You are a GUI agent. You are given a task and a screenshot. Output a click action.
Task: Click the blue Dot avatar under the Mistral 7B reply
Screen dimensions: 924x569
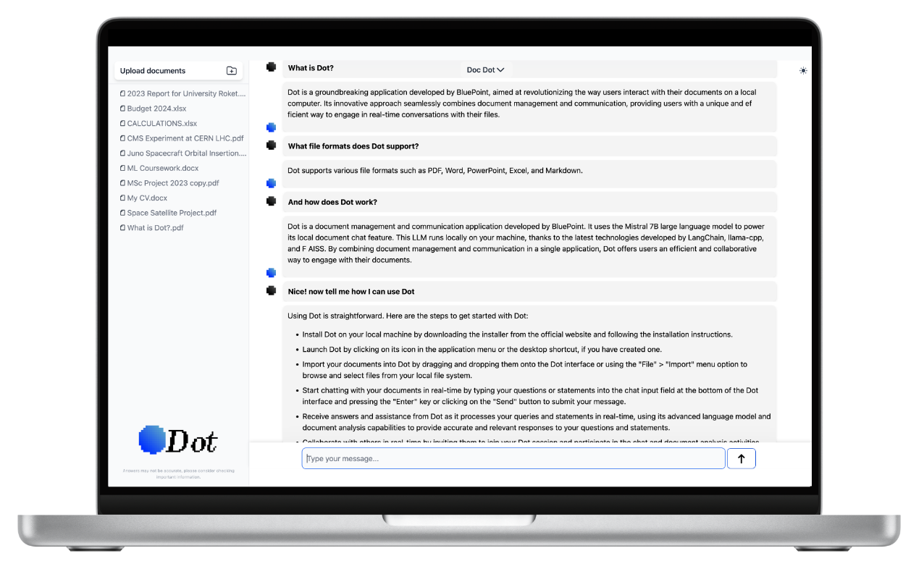[271, 273]
